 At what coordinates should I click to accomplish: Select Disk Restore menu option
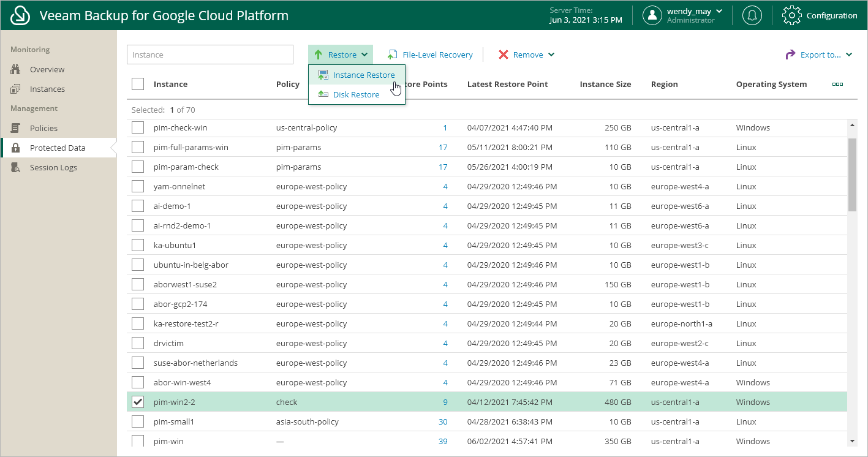[357, 94]
